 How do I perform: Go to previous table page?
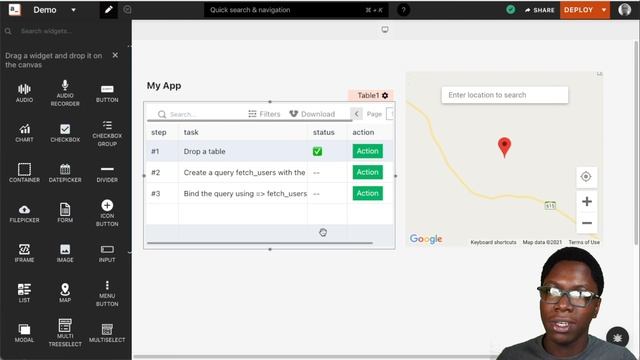[356, 114]
